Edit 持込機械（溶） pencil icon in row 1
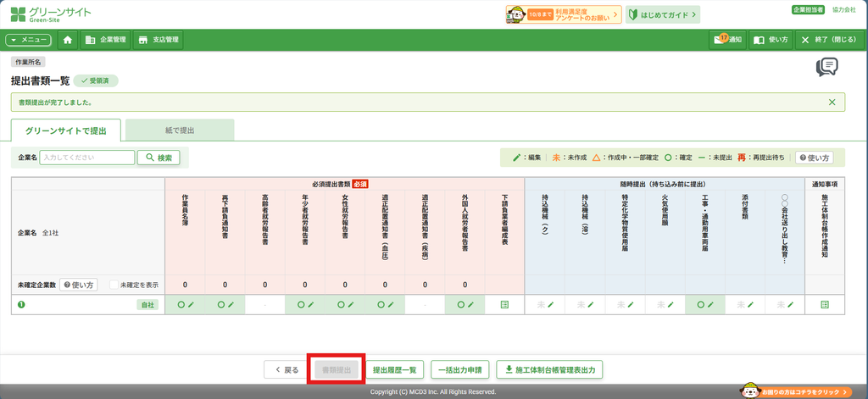Screen dimensions: 868x399 tap(591, 304)
